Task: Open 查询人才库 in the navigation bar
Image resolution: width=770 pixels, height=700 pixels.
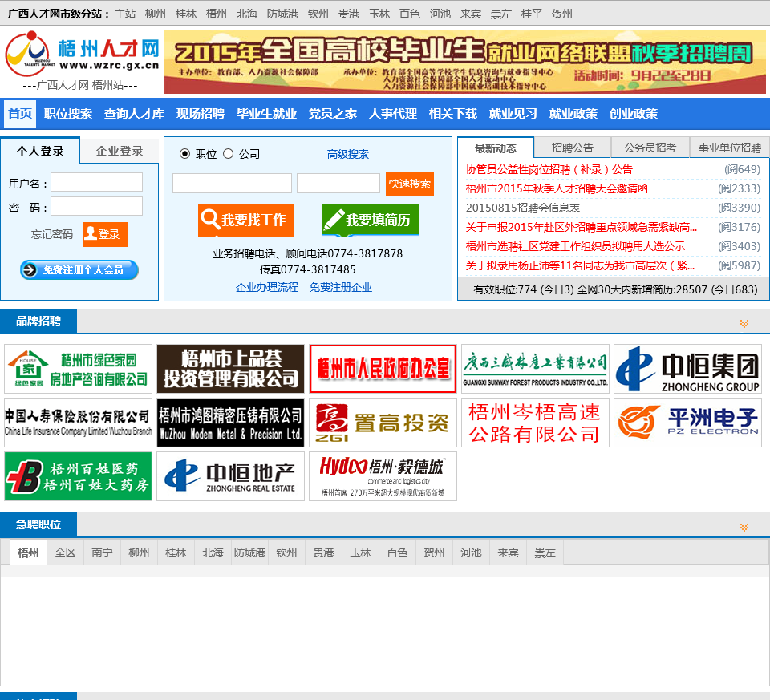Action: (134, 114)
